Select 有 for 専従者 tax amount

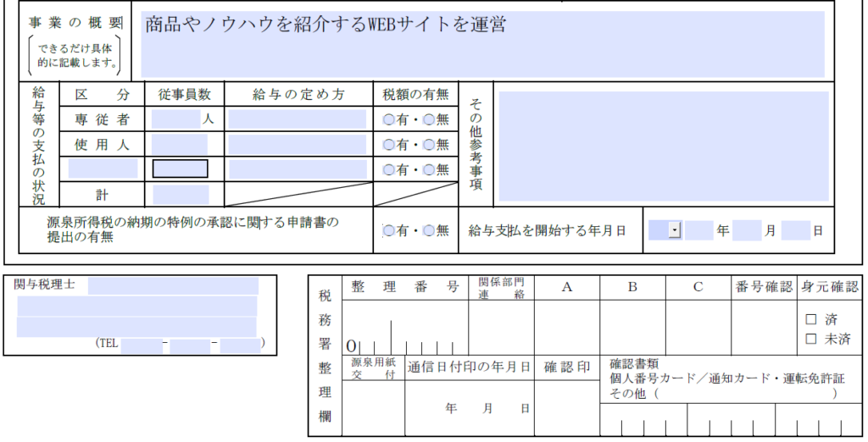(x=389, y=120)
